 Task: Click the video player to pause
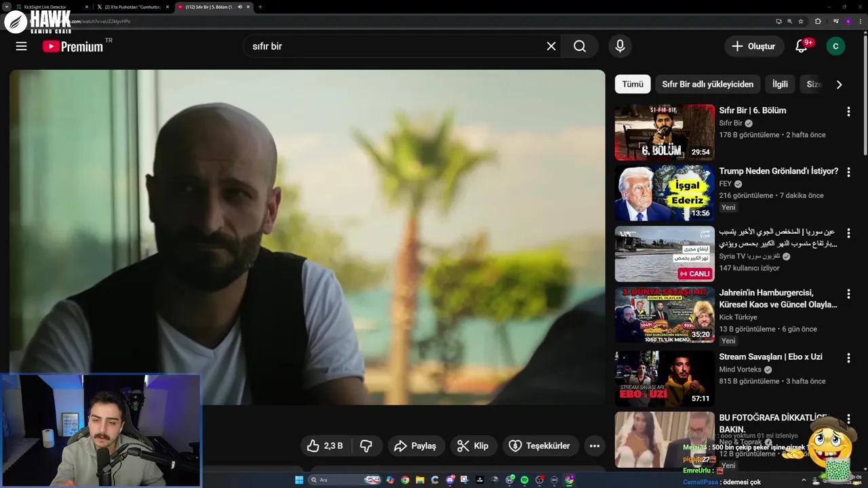click(307, 237)
